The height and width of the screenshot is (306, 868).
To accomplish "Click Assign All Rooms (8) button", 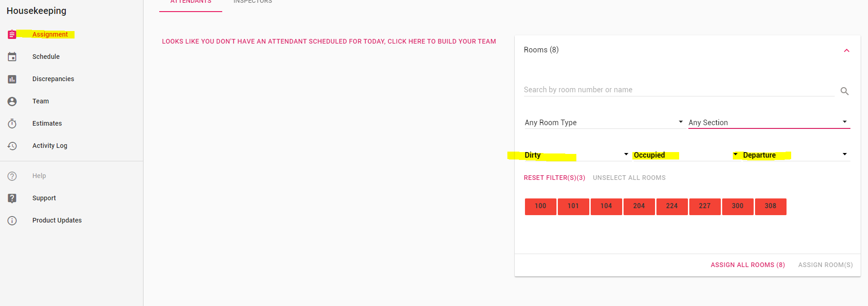I will click(x=748, y=265).
